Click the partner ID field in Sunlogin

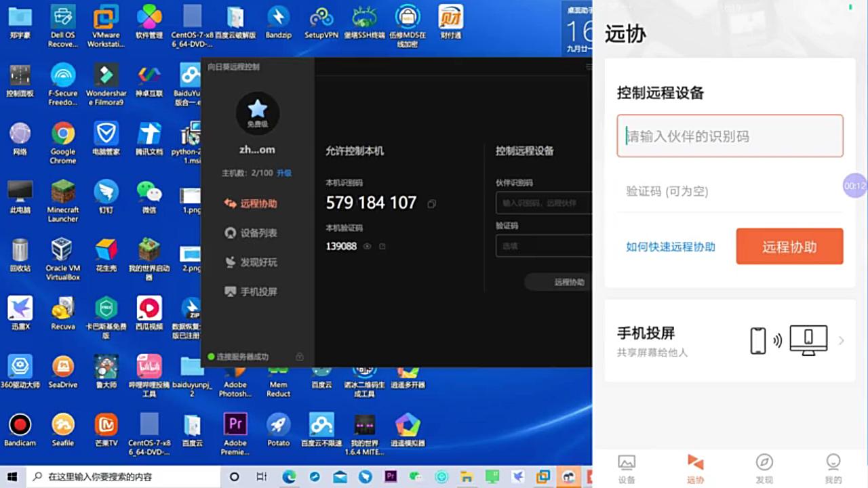pos(544,203)
